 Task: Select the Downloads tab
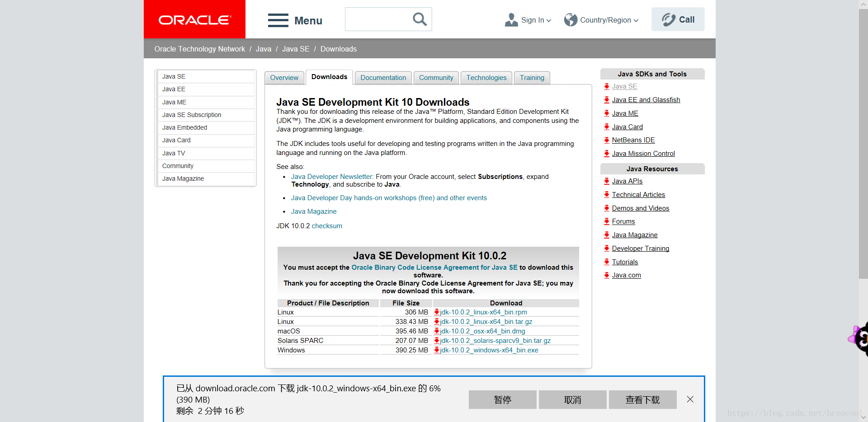[329, 77]
